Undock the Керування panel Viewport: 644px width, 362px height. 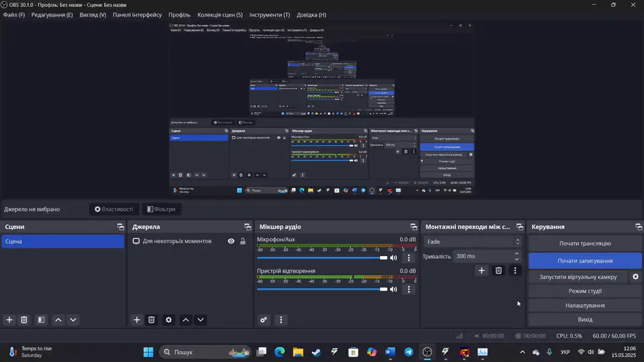[x=639, y=227]
